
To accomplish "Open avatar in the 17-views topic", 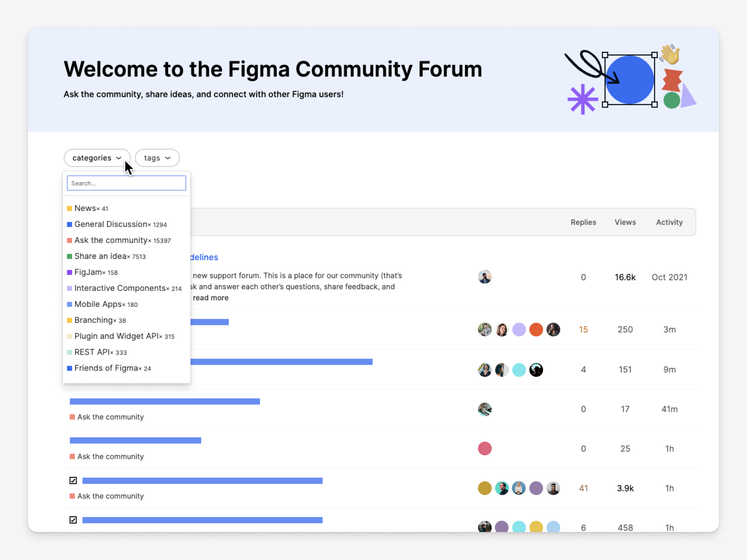I will (485, 409).
